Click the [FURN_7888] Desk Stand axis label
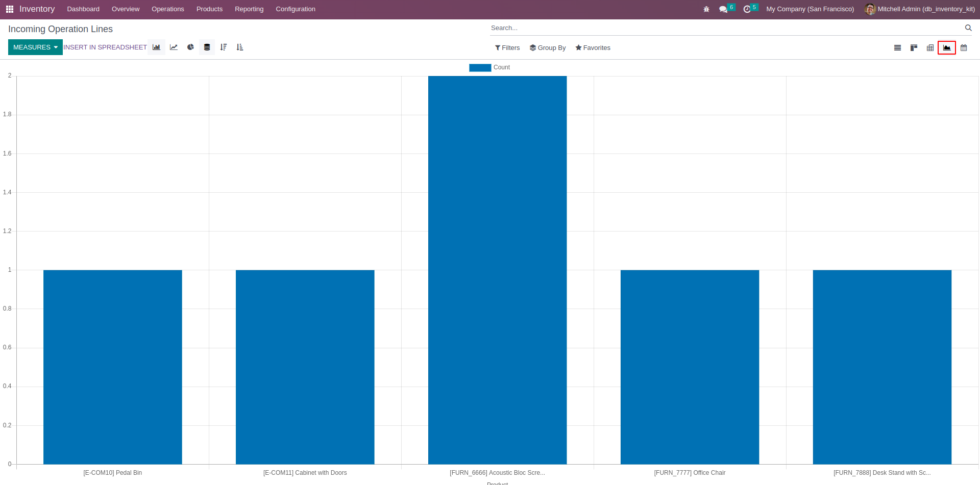 [883, 473]
